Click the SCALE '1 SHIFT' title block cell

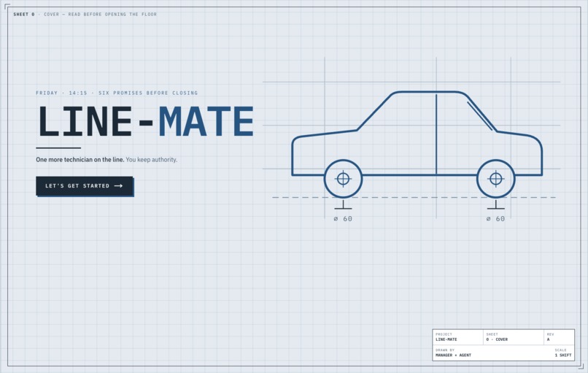point(563,353)
